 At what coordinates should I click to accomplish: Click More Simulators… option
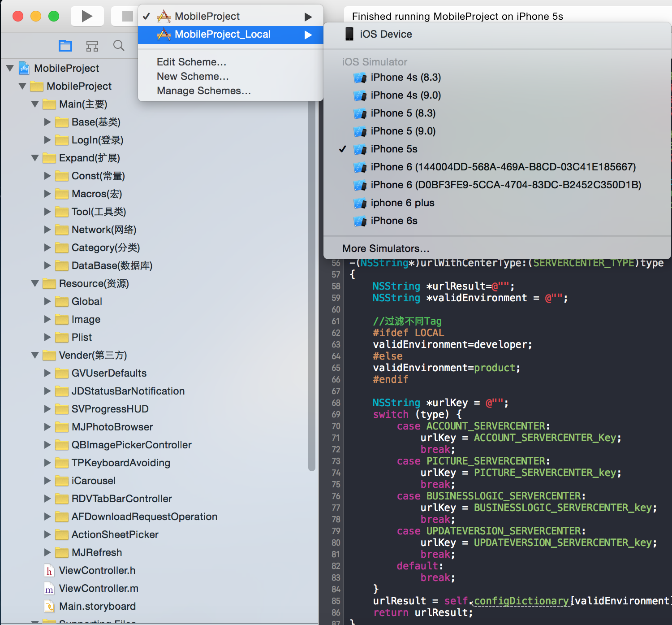click(x=386, y=248)
